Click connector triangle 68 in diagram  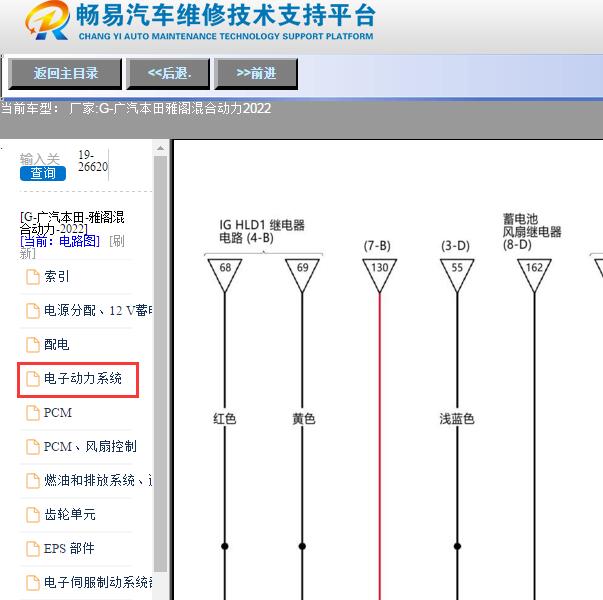click(x=225, y=275)
